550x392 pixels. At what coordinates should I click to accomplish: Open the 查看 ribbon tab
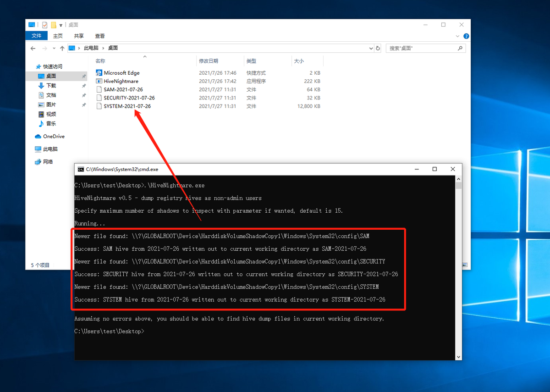coord(100,36)
